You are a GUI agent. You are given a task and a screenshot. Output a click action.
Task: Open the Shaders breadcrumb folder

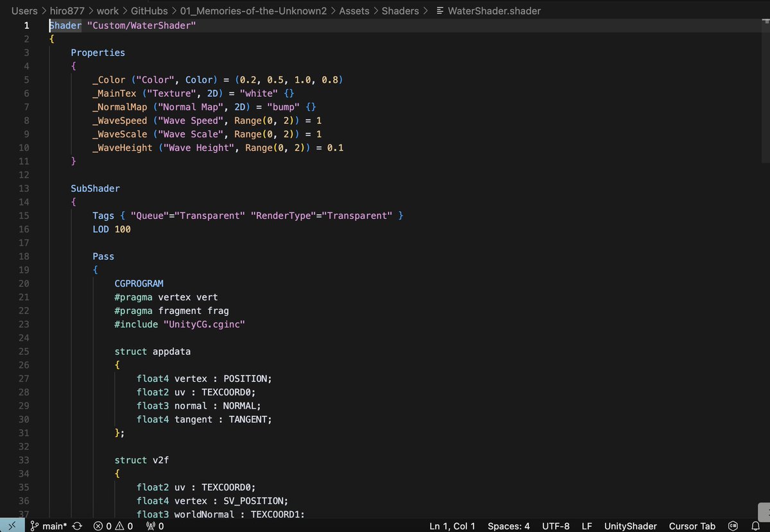(x=400, y=11)
